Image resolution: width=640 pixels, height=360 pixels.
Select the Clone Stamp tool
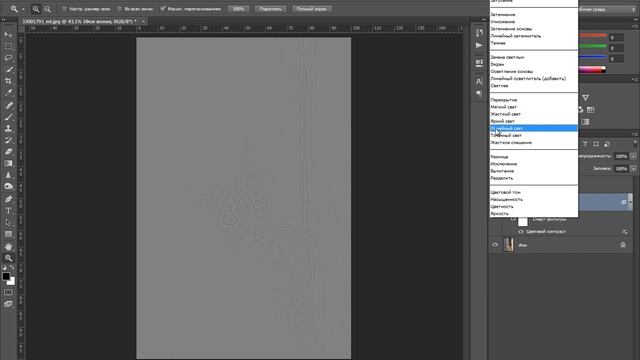tap(8, 129)
